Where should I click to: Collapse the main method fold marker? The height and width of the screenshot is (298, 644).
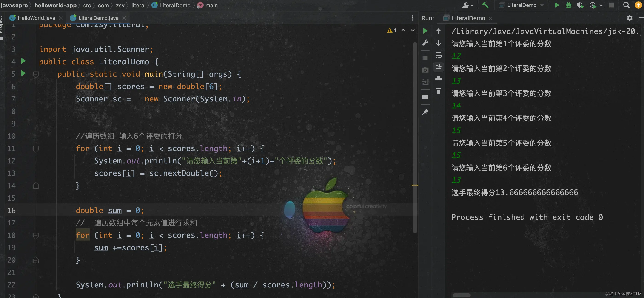[x=36, y=74]
